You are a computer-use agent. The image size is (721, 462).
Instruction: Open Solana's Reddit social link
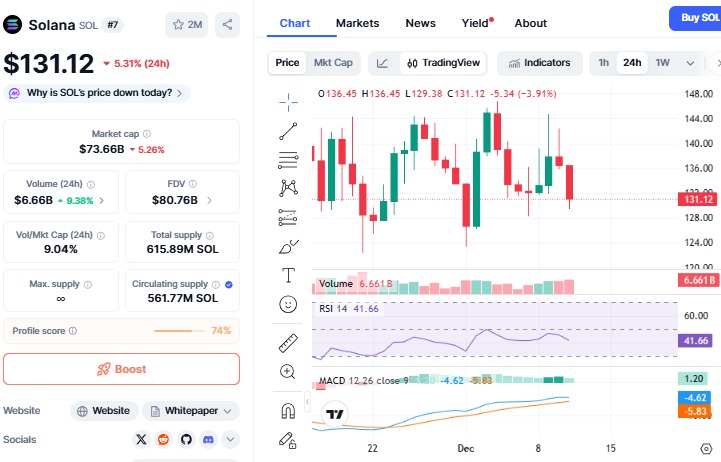[163, 439]
